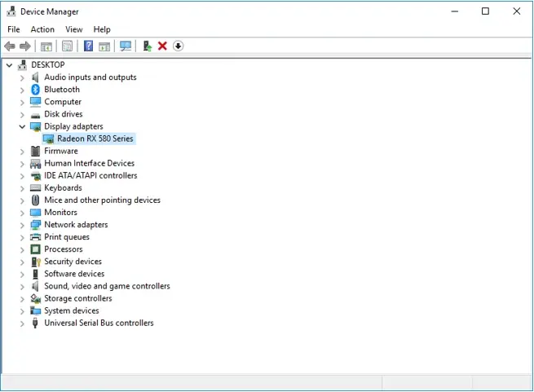Expand the Audio inputs and outputs category
This screenshot has height=392, width=534.
pos(22,78)
